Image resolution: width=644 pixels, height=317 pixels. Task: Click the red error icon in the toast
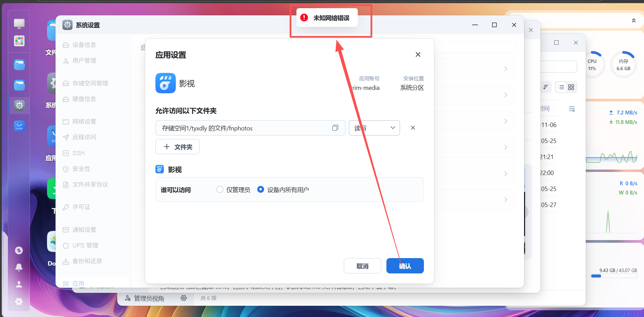click(304, 18)
